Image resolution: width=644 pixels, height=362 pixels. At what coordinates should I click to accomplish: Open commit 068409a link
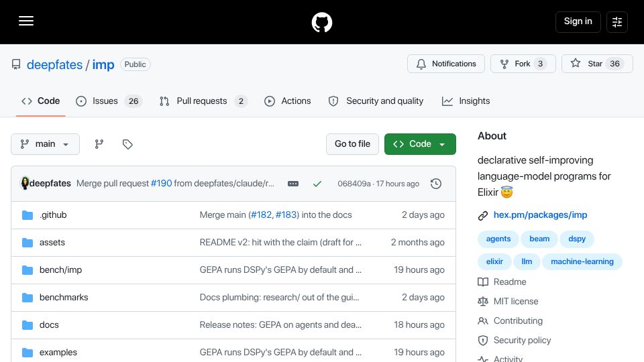pyautogui.click(x=354, y=184)
